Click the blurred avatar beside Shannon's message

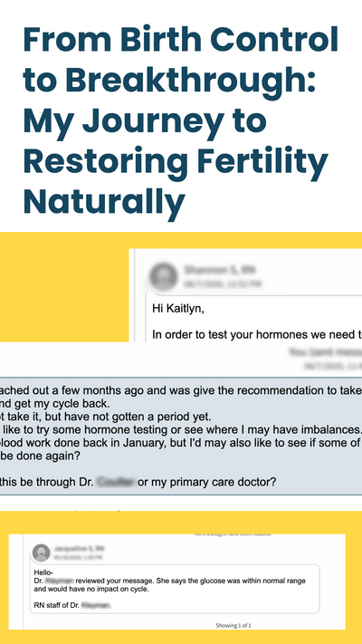(x=163, y=276)
